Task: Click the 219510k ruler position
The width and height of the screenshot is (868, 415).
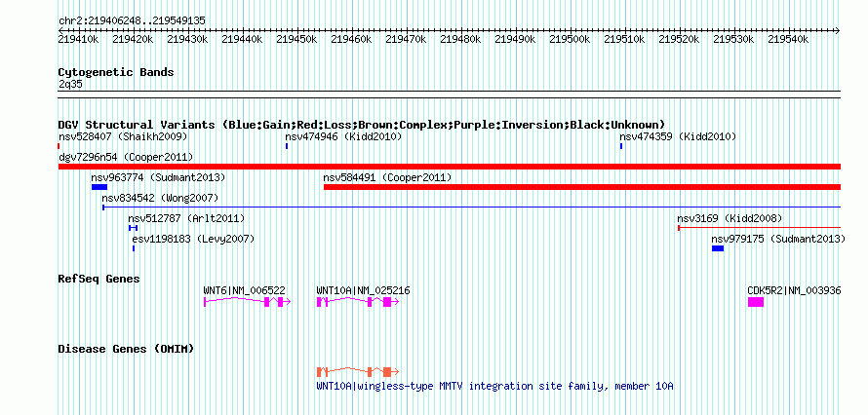Action: (x=624, y=39)
